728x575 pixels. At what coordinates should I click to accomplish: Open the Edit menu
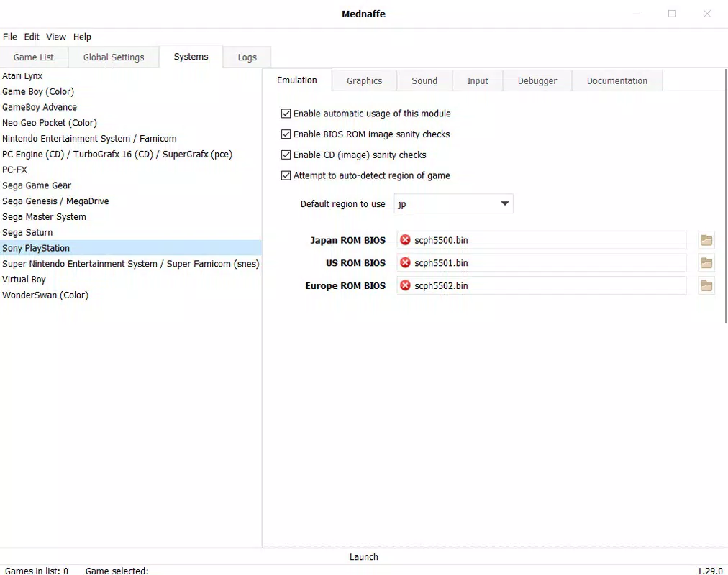click(x=32, y=37)
